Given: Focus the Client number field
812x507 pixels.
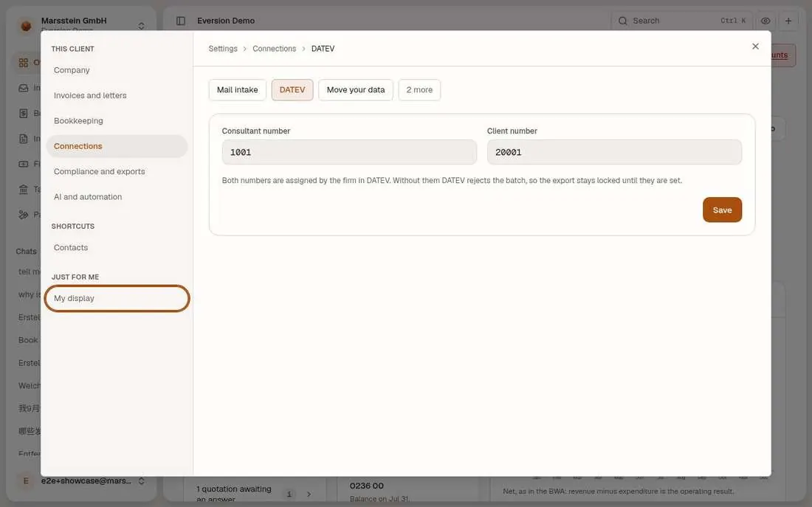Looking at the screenshot, I should (614, 152).
